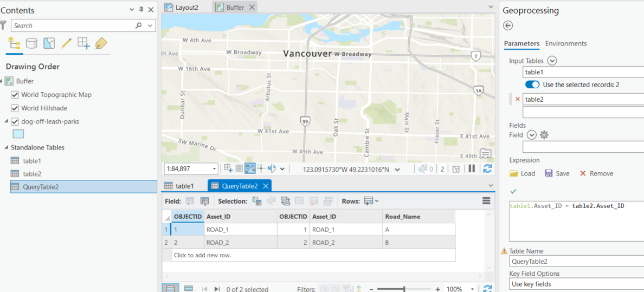Viewport: 644px width, 292px height.
Task: Open the map scale dropdown
Action: point(214,168)
